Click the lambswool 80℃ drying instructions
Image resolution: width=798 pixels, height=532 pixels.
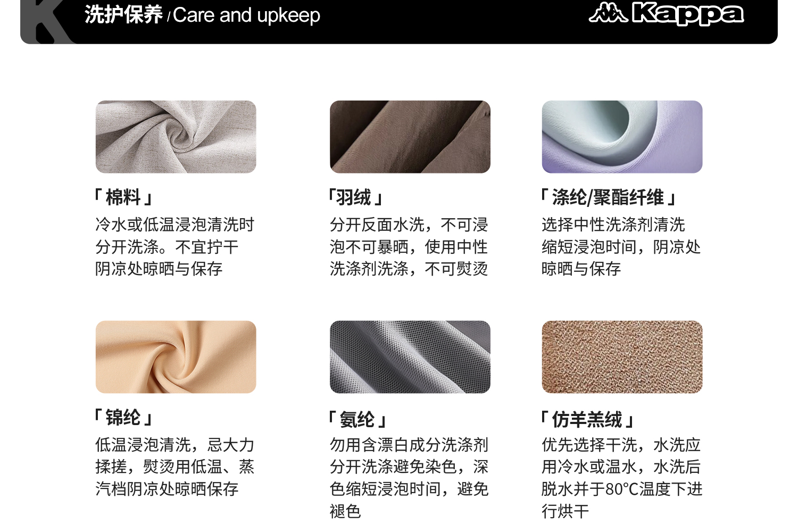tap(621, 478)
